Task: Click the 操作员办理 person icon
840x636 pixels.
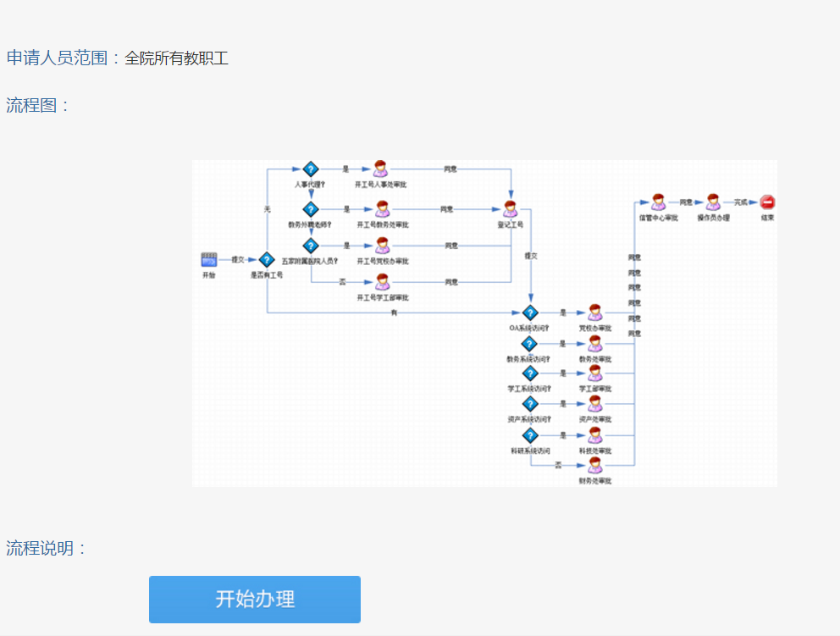Action: (713, 202)
